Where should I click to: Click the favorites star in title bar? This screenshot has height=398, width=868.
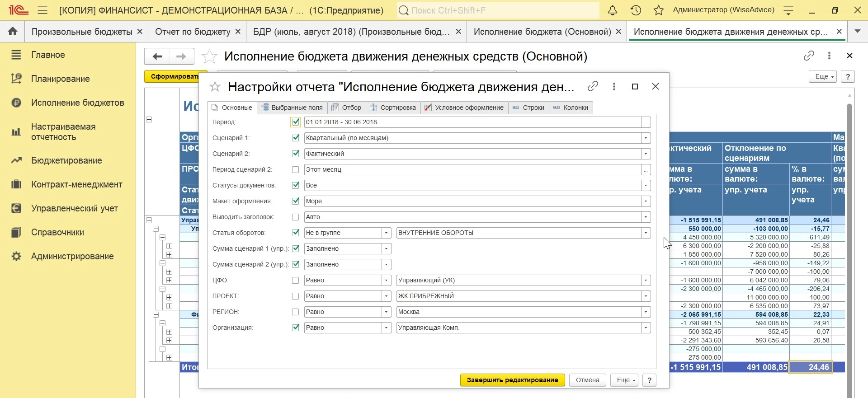coord(659,10)
